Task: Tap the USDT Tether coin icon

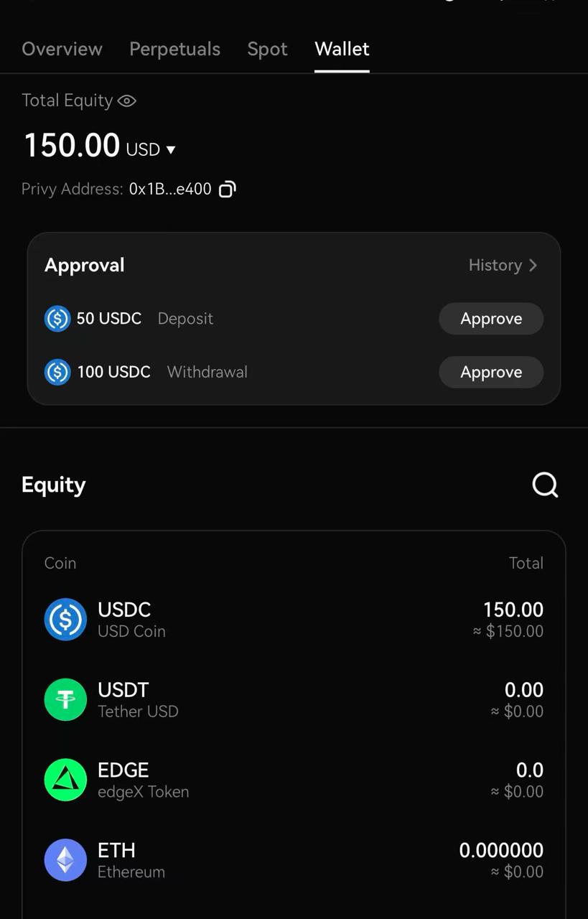Action: pos(65,699)
